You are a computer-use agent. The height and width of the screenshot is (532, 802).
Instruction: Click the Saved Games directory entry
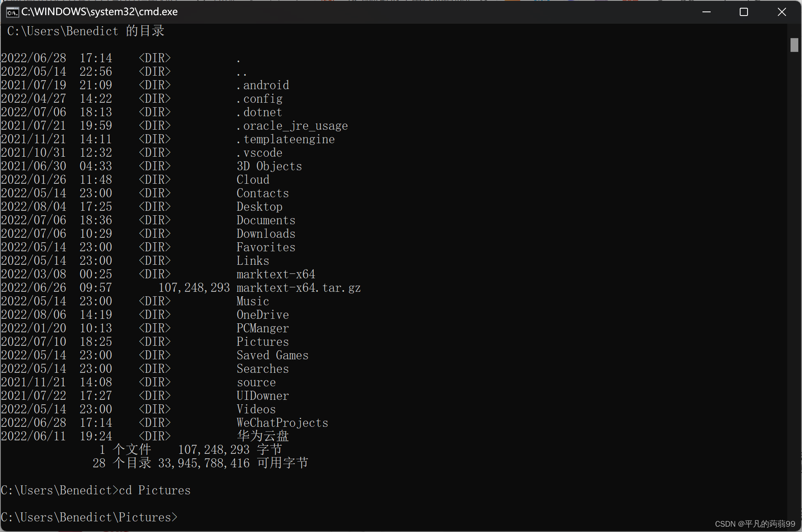click(x=272, y=355)
